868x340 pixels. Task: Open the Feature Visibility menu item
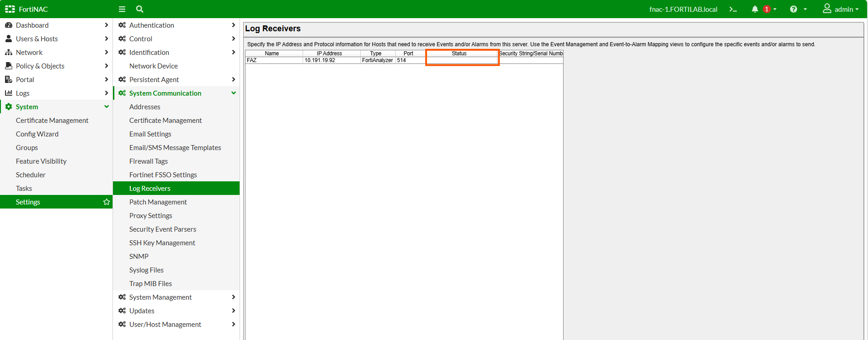pyautogui.click(x=41, y=161)
